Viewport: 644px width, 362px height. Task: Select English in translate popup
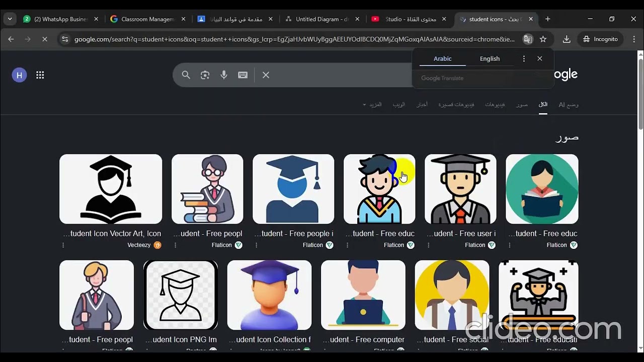click(x=490, y=59)
